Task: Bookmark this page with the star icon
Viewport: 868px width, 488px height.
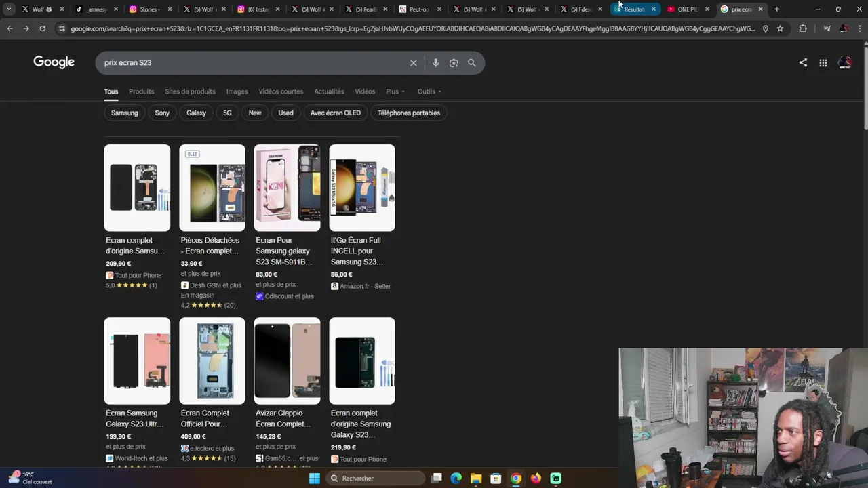Action: click(x=780, y=28)
